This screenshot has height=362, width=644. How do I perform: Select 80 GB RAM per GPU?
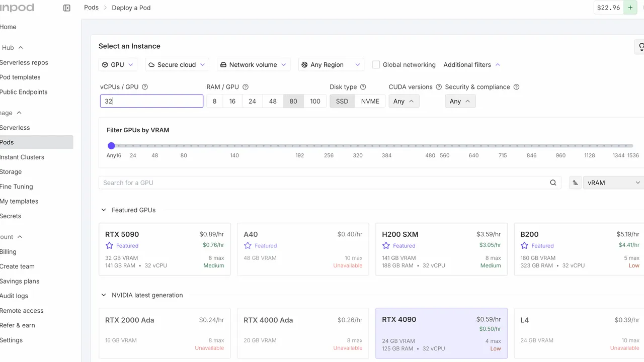point(293,101)
